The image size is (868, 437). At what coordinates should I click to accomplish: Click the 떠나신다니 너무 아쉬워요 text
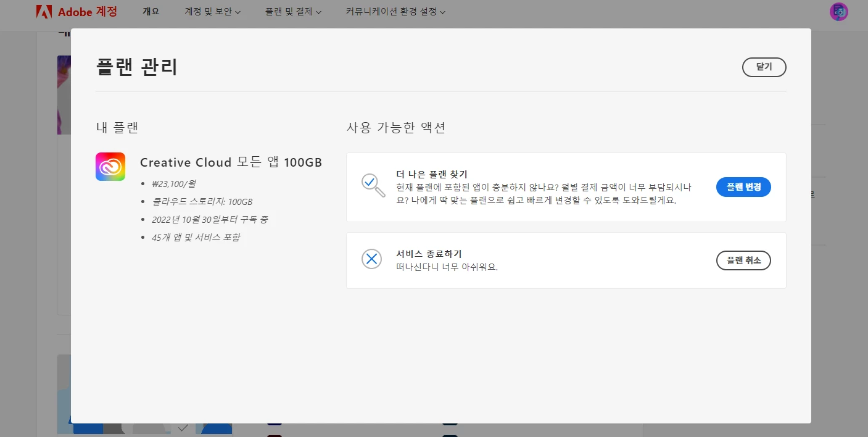click(447, 267)
